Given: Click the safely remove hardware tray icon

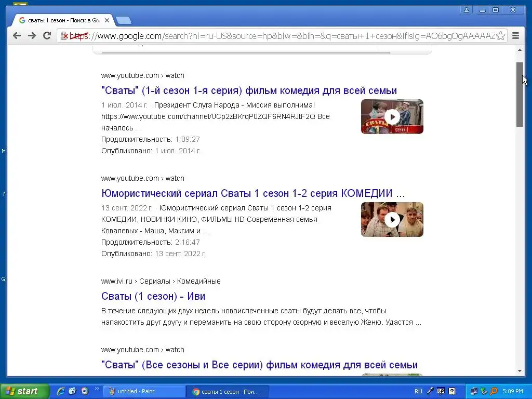Looking at the screenshot, I should point(484,391).
